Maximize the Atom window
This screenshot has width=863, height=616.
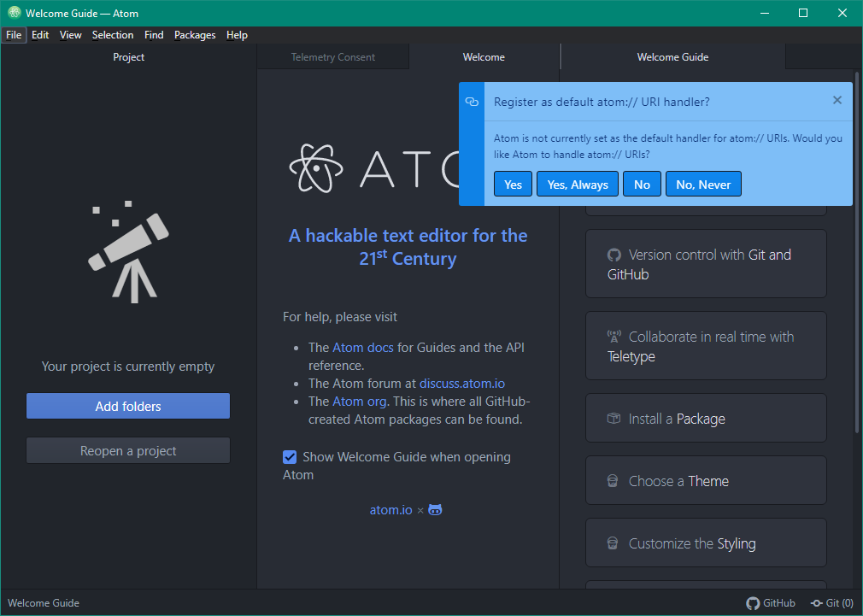coord(803,13)
